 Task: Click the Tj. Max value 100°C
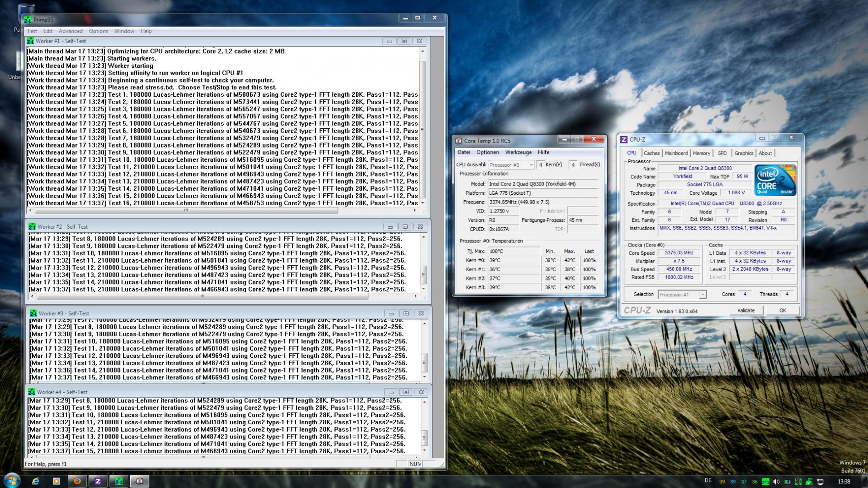[x=514, y=252]
